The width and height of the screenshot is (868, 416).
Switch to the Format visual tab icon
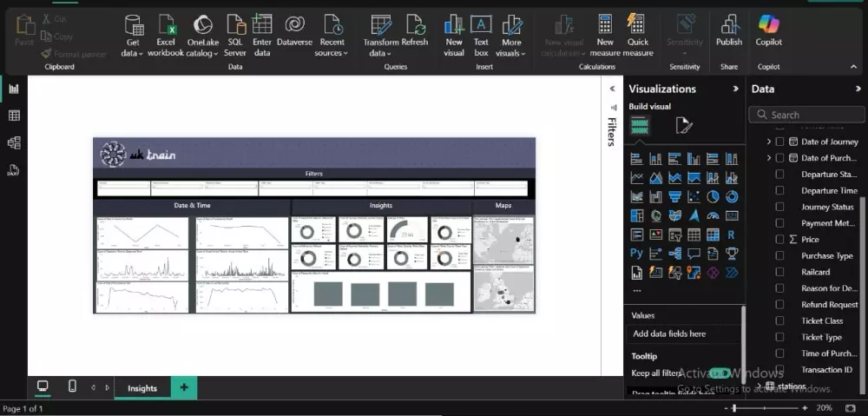(684, 126)
